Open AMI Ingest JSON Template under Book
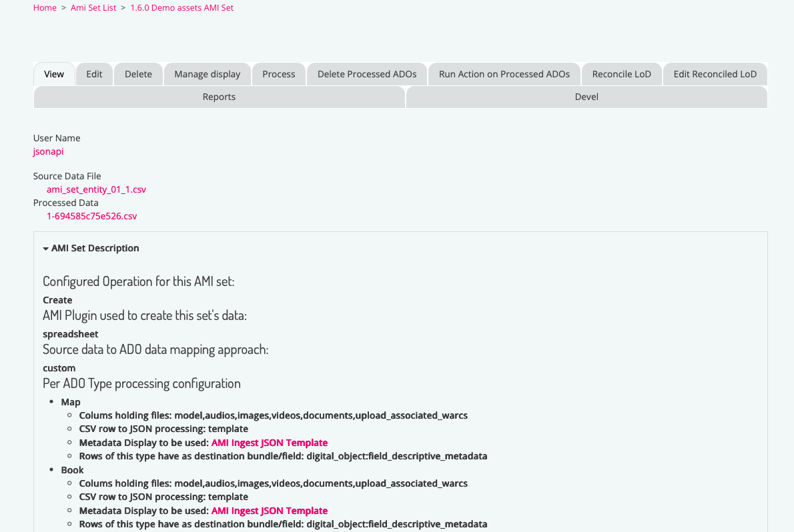 (x=270, y=511)
